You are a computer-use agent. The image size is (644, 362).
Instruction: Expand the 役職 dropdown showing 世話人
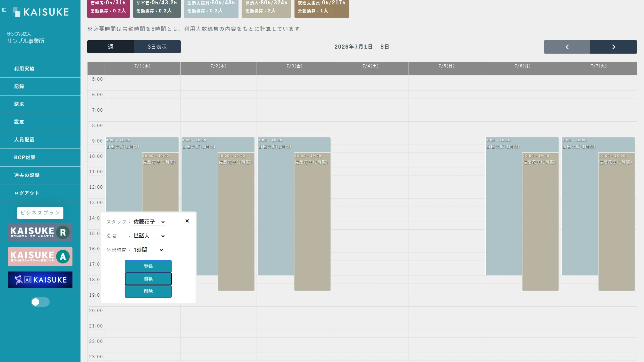tap(149, 236)
